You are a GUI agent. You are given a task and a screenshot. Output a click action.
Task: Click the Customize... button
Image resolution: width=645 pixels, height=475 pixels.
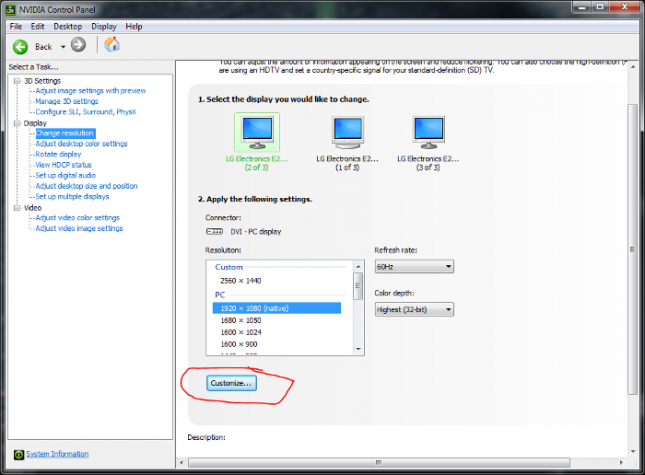tap(231, 383)
